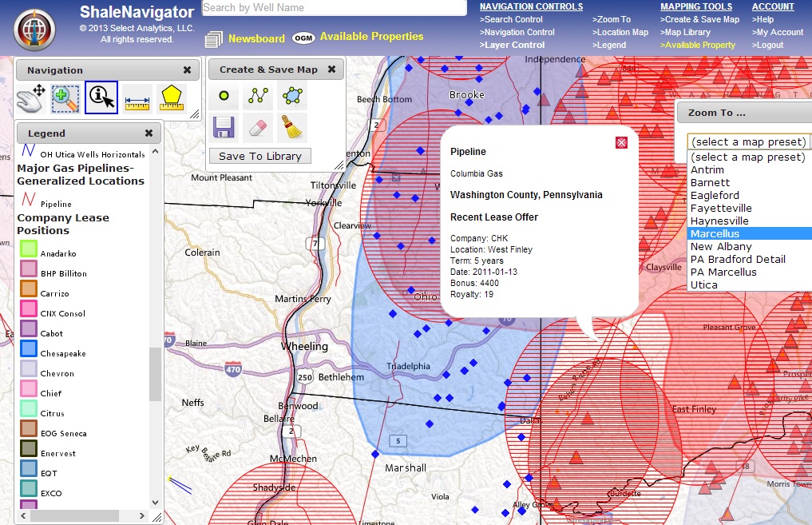Open the map preset dropdown
The image size is (812, 525).
(x=749, y=141)
